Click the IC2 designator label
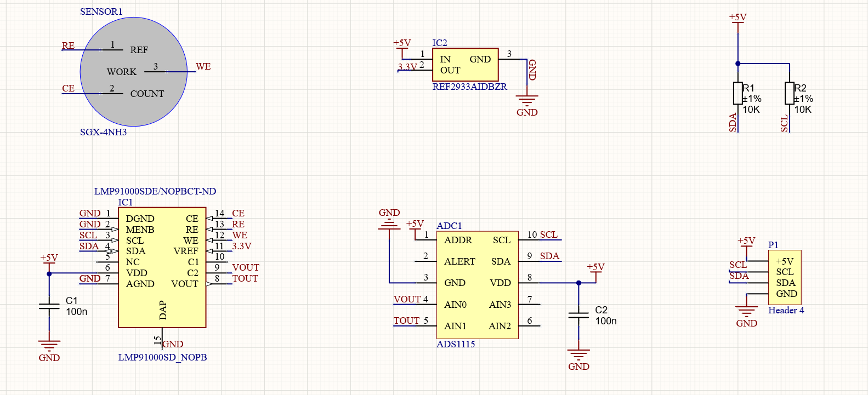The height and width of the screenshot is (395, 868). (440, 43)
